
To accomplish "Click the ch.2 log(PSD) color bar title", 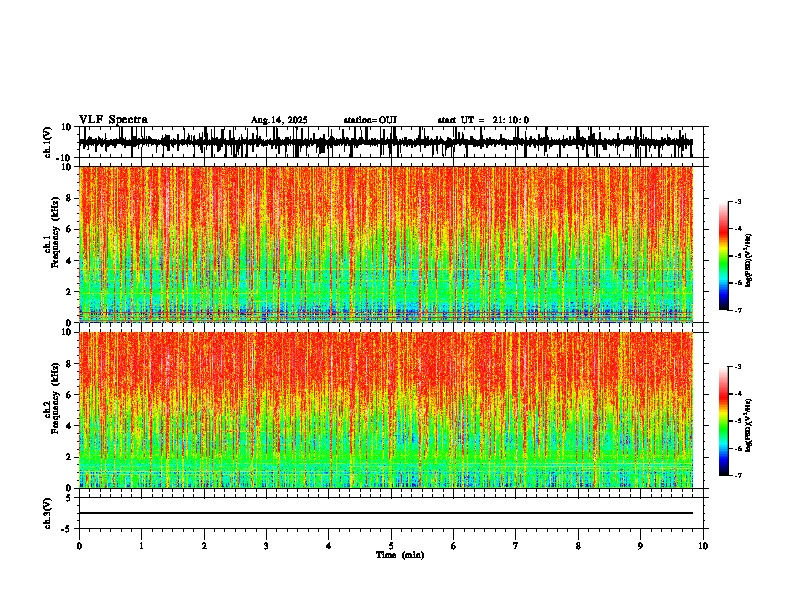I will 749,425.
